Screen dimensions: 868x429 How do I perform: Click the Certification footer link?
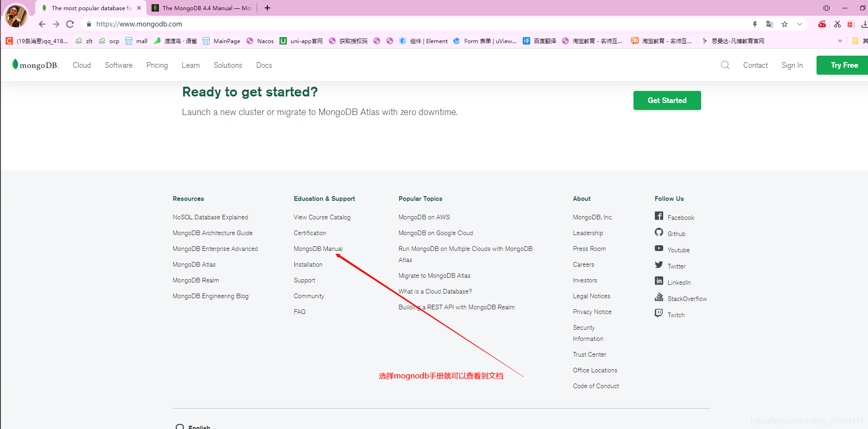310,233
